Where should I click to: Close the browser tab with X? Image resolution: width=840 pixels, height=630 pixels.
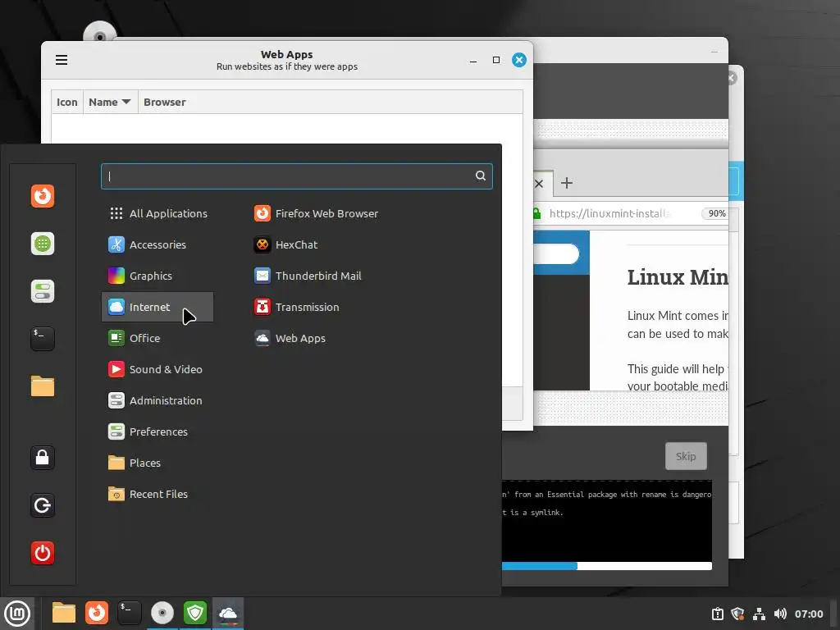click(539, 184)
